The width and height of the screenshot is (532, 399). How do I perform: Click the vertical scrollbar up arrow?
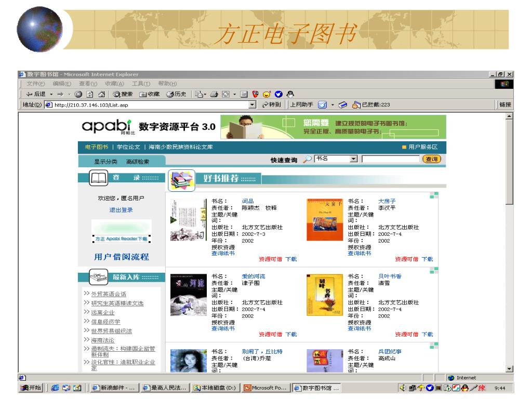pos(509,116)
